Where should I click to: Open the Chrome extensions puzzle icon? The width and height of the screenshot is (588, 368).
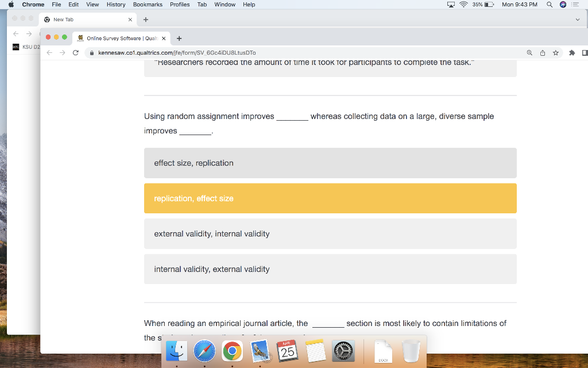[571, 52]
